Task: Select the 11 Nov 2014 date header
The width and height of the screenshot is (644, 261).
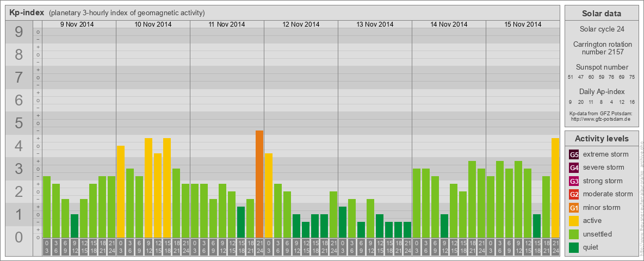Action: [227, 24]
